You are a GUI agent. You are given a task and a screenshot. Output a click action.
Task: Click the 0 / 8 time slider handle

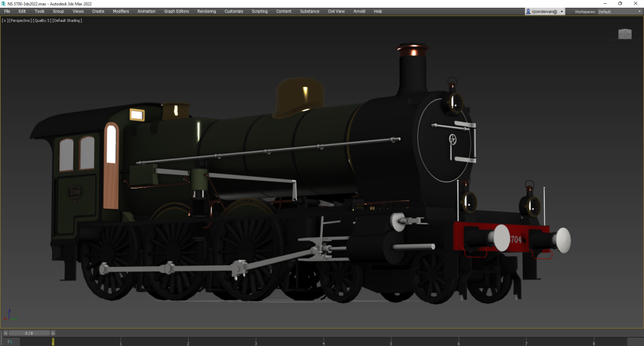point(29,333)
